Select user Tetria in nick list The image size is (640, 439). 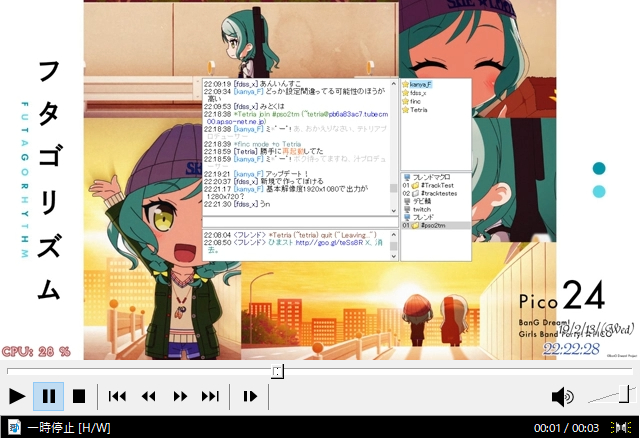click(x=419, y=110)
